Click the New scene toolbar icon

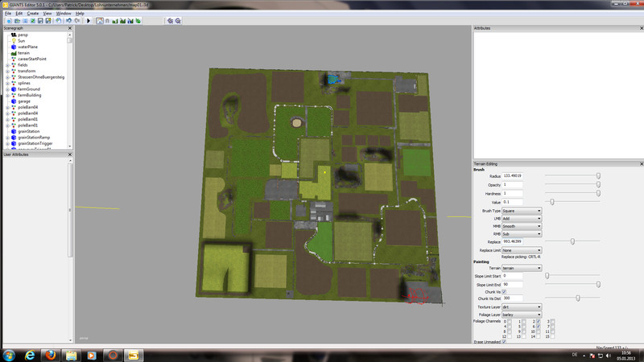coord(9,21)
